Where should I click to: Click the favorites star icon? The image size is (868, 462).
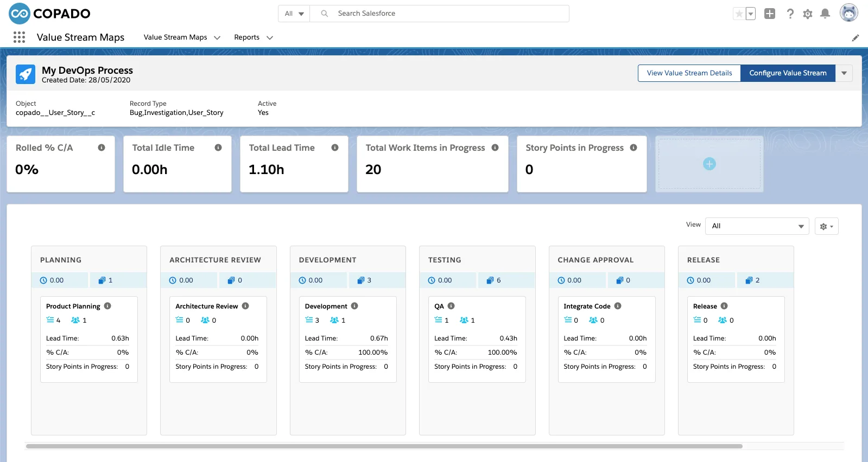pos(739,14)
